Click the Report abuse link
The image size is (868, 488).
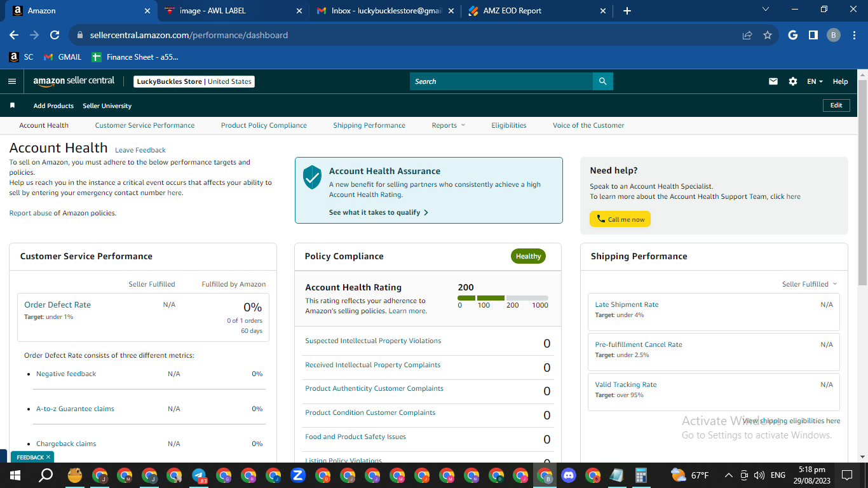coord(31,213)
